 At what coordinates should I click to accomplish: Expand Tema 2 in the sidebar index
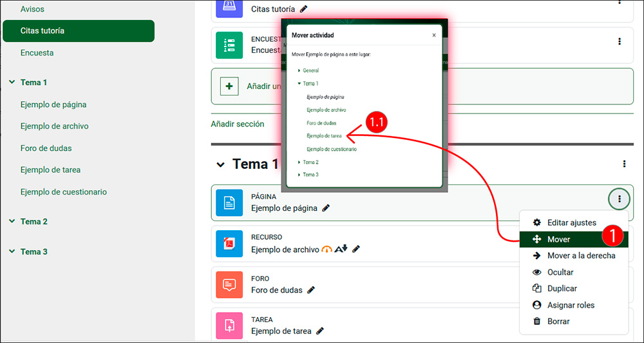(12, 221)
